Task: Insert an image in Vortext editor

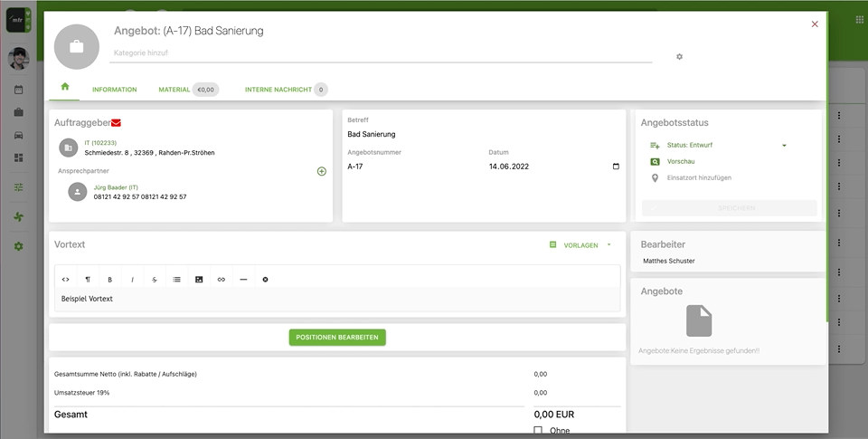Action: [x=199, y=280]
